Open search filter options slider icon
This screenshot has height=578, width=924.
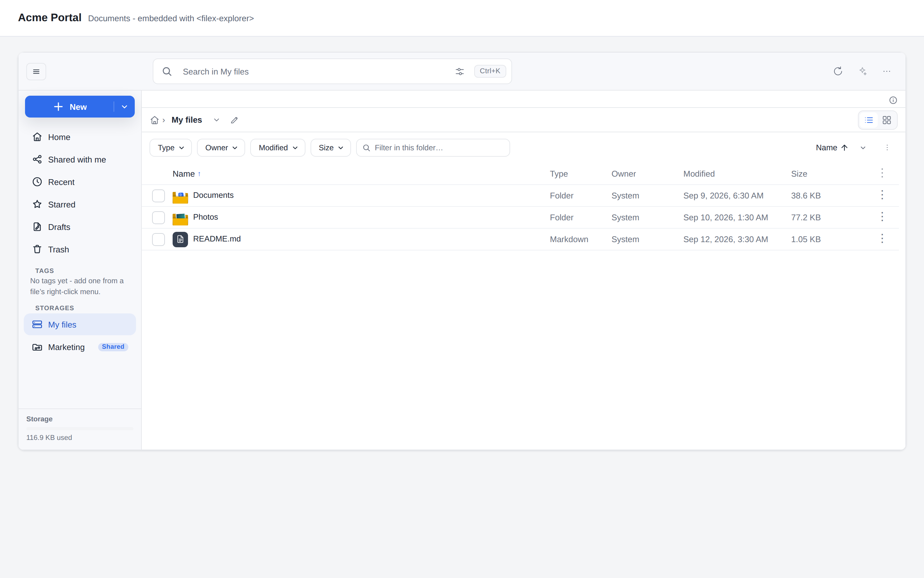tap(460, 72)
